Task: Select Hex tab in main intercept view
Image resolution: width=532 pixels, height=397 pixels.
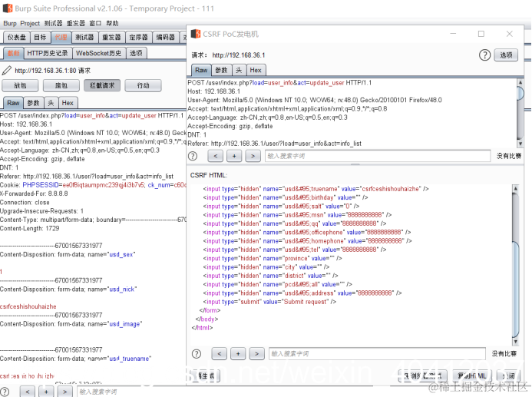Action: click(68, 103)
